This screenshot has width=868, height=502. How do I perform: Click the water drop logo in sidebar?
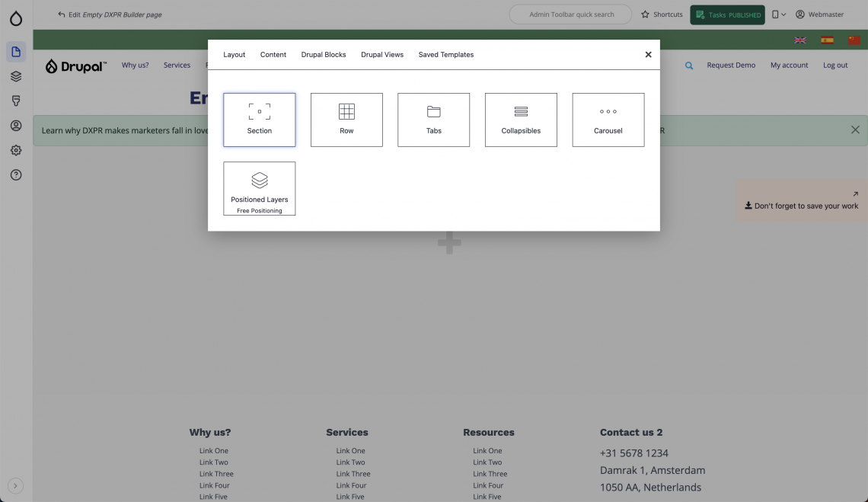pos(16,18)
